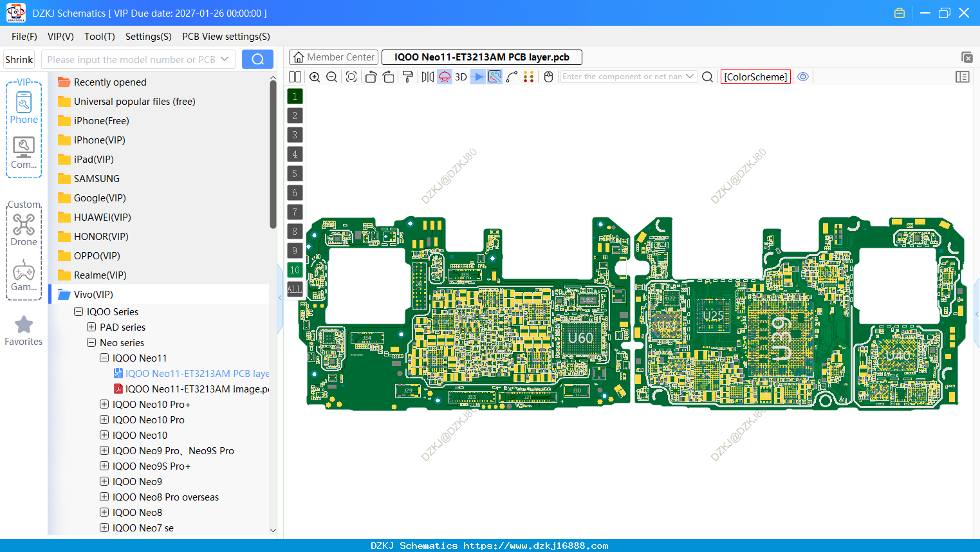Rotate board counterclockwise icon
The image size is (980, 552).
[371, 77]
